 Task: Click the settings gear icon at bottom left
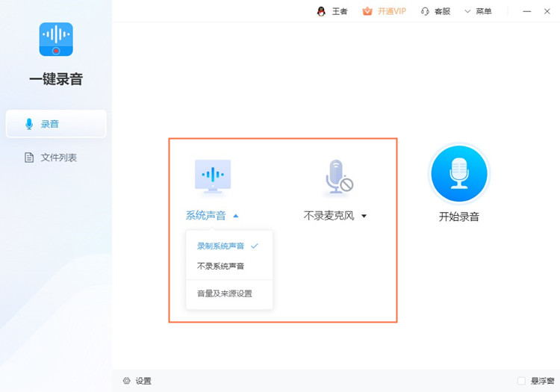pyautogui.click(x=126, y=381)
